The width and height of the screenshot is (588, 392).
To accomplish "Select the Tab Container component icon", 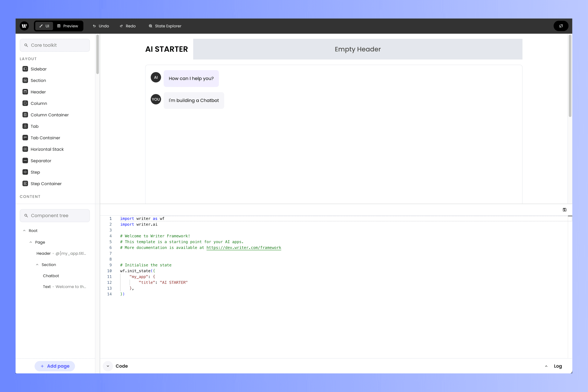I will click(25, 138).
